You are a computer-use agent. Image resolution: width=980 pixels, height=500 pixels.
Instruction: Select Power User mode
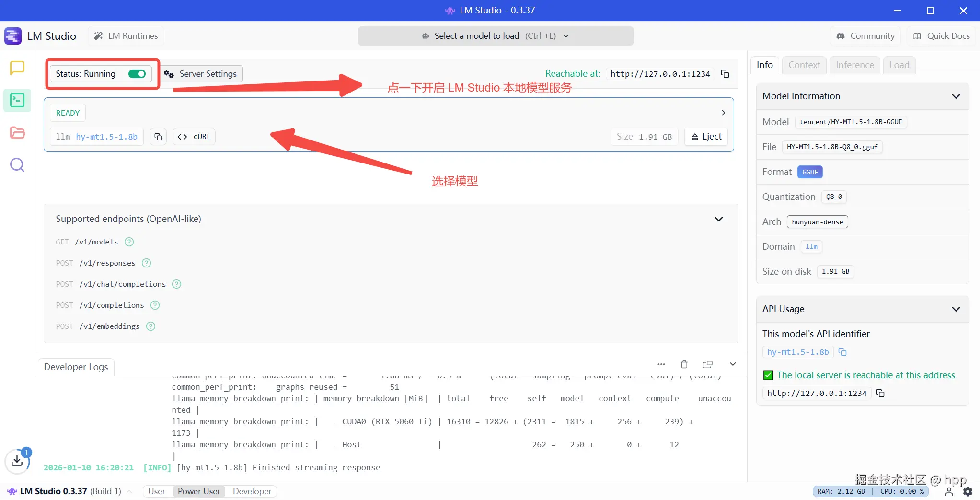point(199,491)
